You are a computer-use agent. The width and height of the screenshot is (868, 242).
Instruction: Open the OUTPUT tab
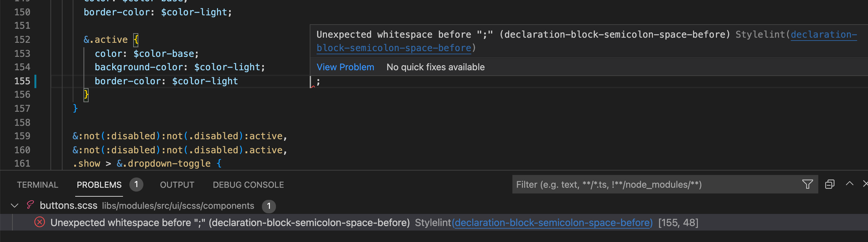tap(177, 185)
